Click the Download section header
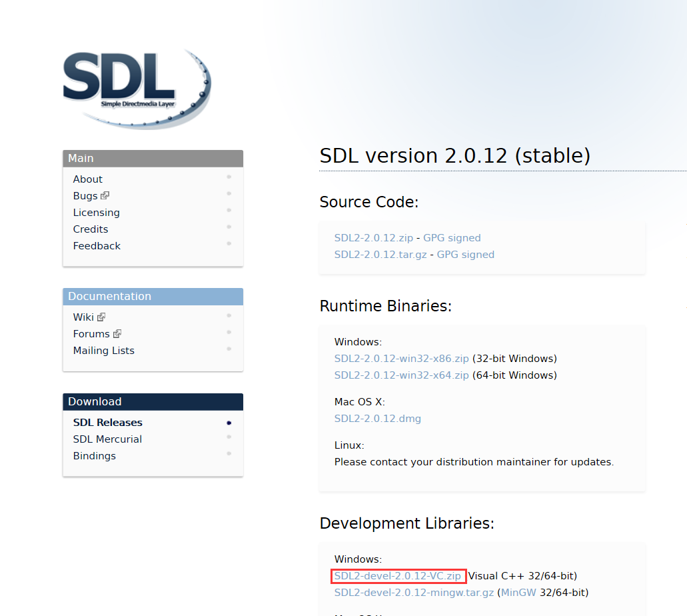 (x=153, y=401)
